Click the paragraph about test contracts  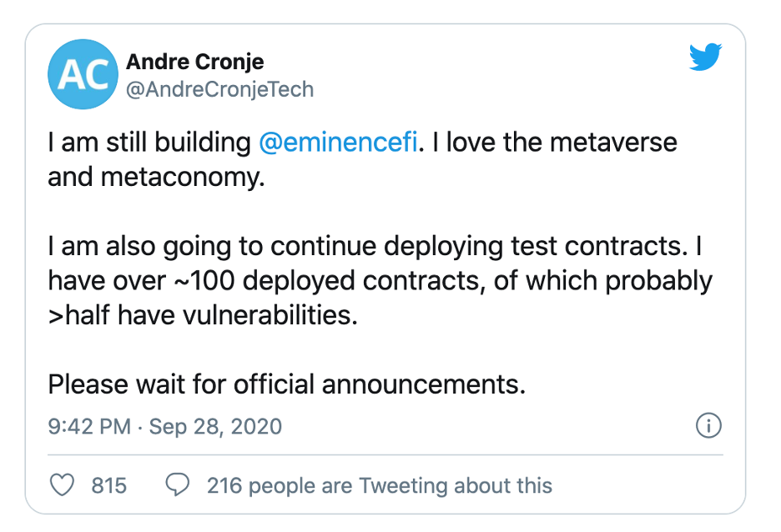pyautogui.click(x=380, y=281)
